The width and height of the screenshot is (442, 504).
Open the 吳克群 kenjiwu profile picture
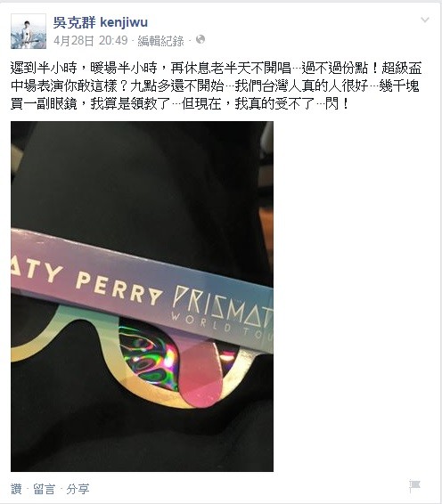coord(29,31)
